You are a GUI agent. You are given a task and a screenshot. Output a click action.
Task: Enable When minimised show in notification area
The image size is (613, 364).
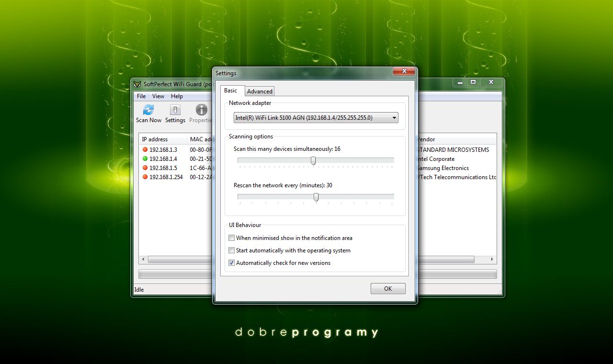(232, 238)
